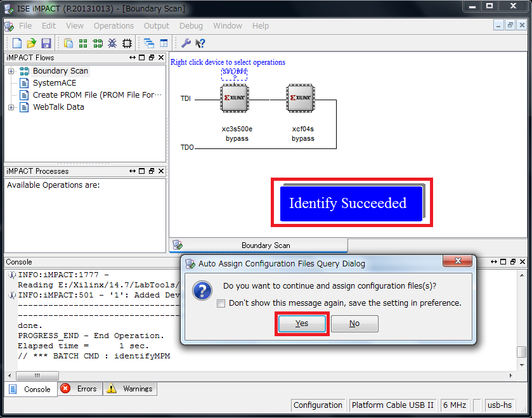Open the Help menu
The image size is (532, 418).
pyautogui.click(x=261, y=26)
